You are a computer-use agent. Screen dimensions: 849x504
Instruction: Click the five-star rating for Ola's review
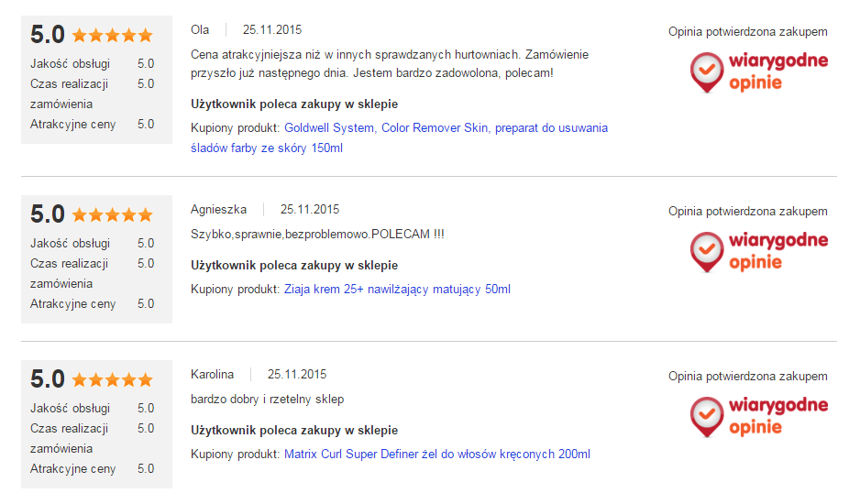112,36
